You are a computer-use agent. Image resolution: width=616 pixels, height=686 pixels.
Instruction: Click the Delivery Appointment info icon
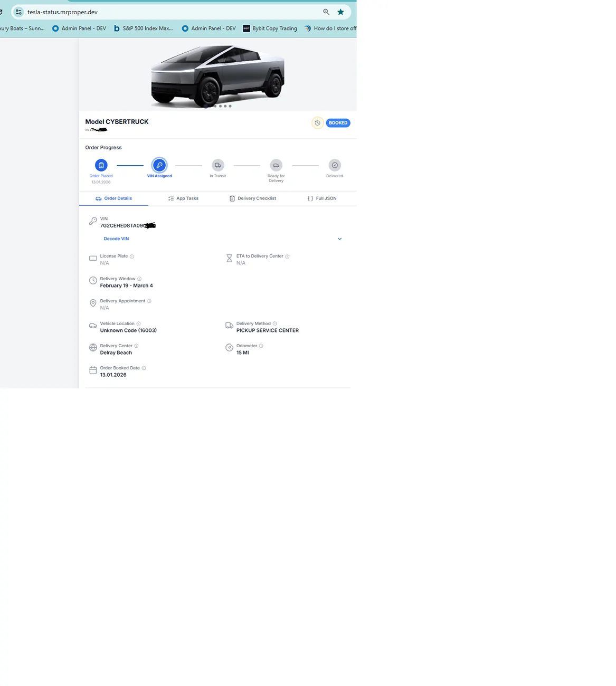pyautogui.click(x=149, y=301)
